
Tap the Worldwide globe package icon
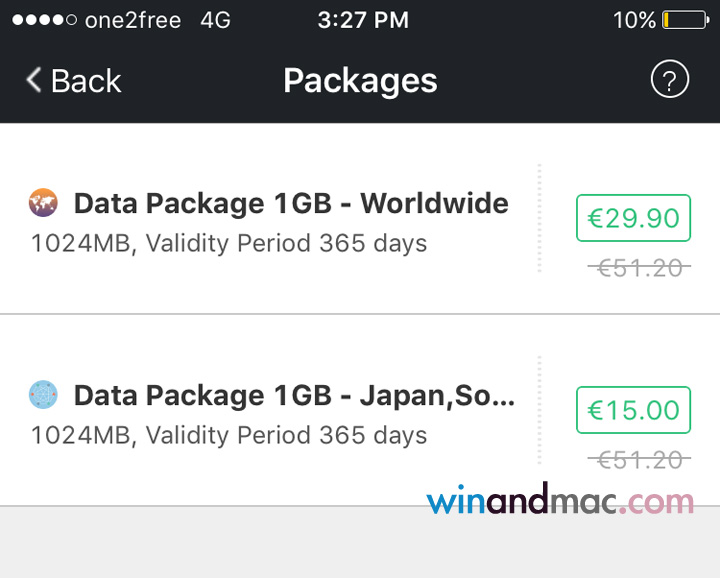point(44,203)
